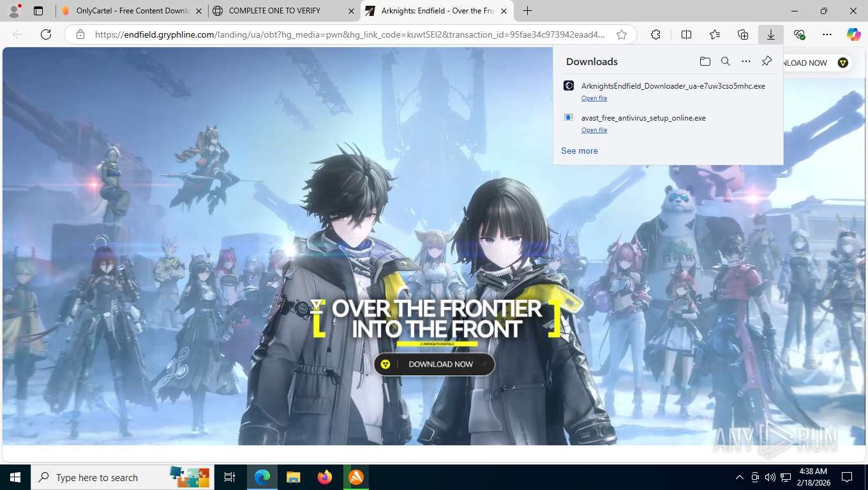Screen dimensions: 868x490
Task: Open the downloads folder
Action: (x=705, y=61)
